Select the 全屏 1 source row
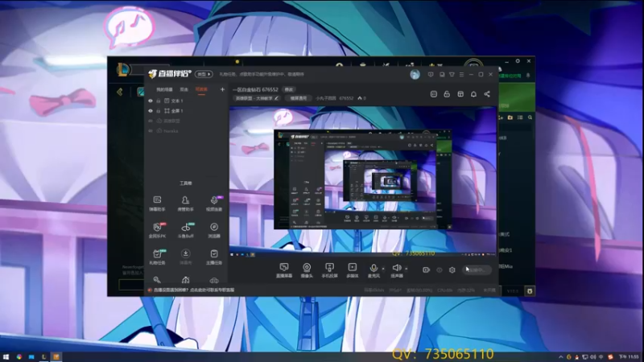The height and width of the screenshot is (362, 644). click(x=187, y=111)
